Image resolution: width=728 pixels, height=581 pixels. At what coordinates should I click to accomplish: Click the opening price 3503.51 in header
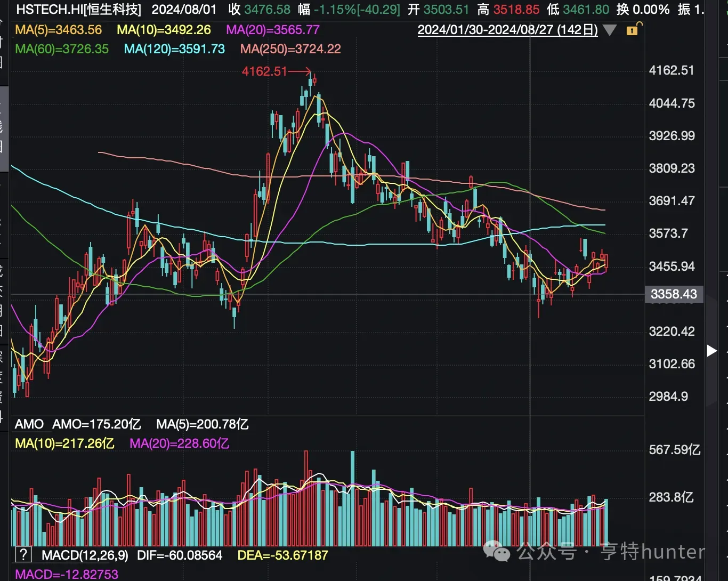[446, 10]
